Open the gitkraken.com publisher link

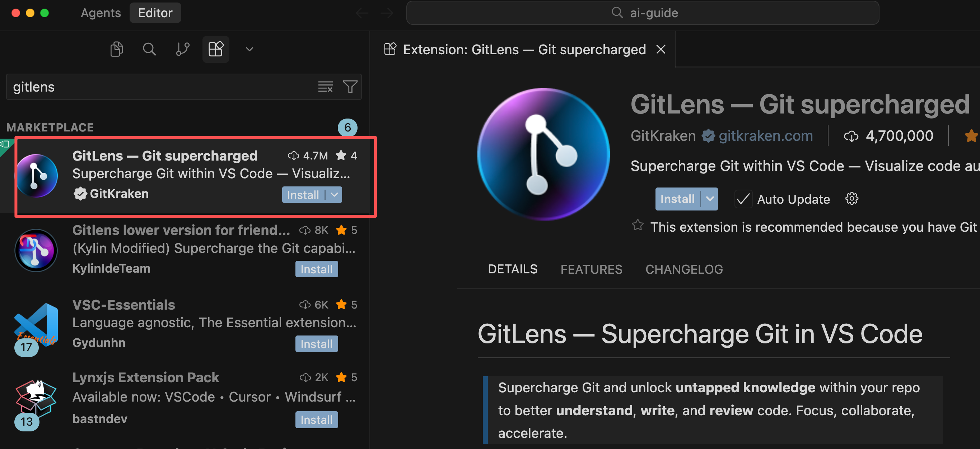point(765,136)
